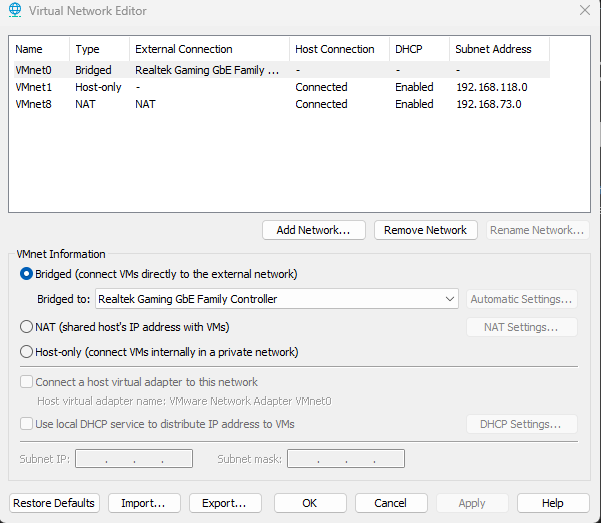Open Automatic Settings
Image resolution: width=601 pixels, height=523 pixels.
[x=522, y=299]
